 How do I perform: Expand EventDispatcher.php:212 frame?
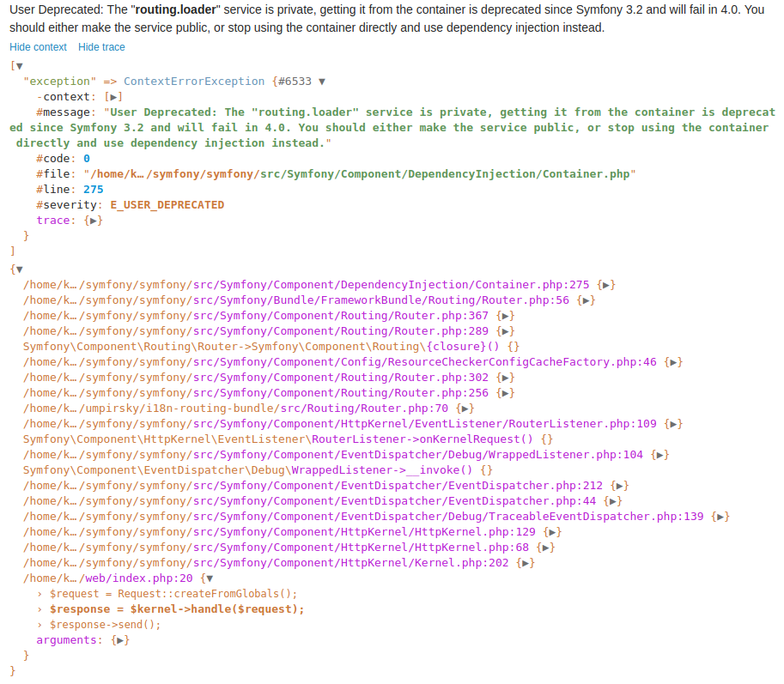click(x=619, y=486)
